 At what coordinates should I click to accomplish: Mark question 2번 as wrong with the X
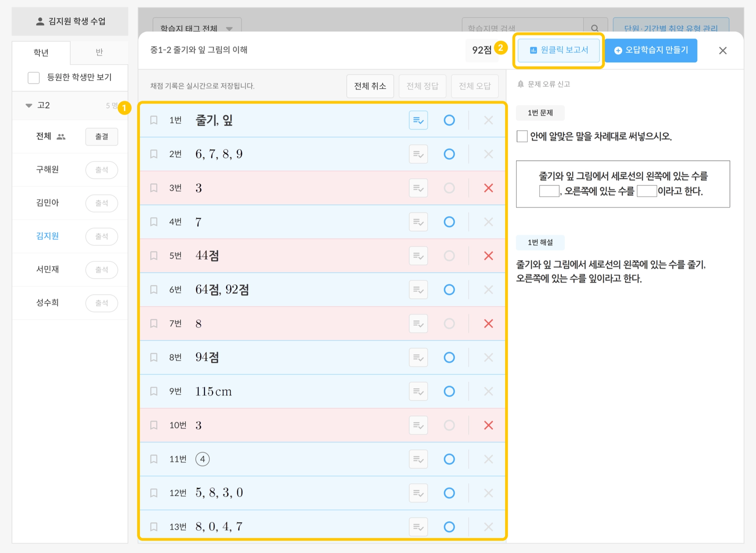[x=488, y=154]
